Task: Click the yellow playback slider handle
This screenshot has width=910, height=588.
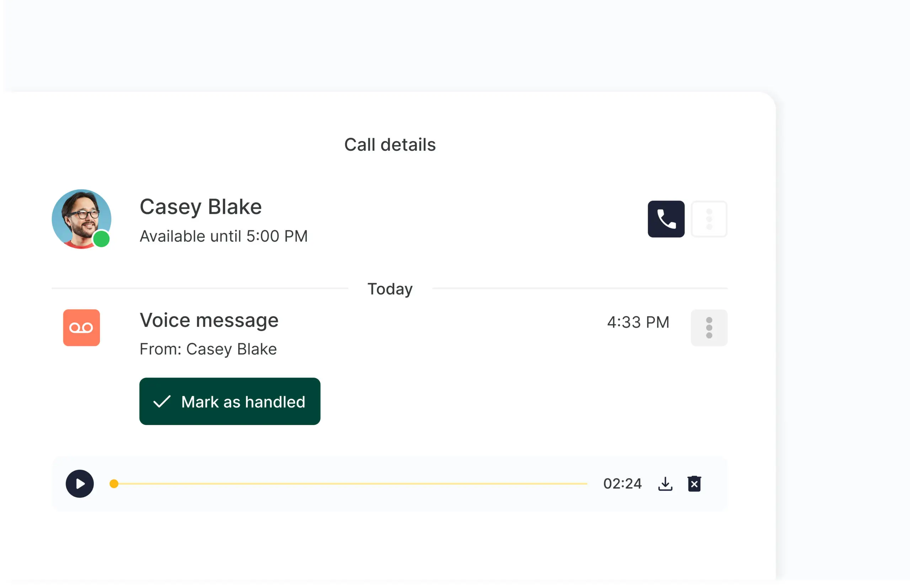Action: 114,484
